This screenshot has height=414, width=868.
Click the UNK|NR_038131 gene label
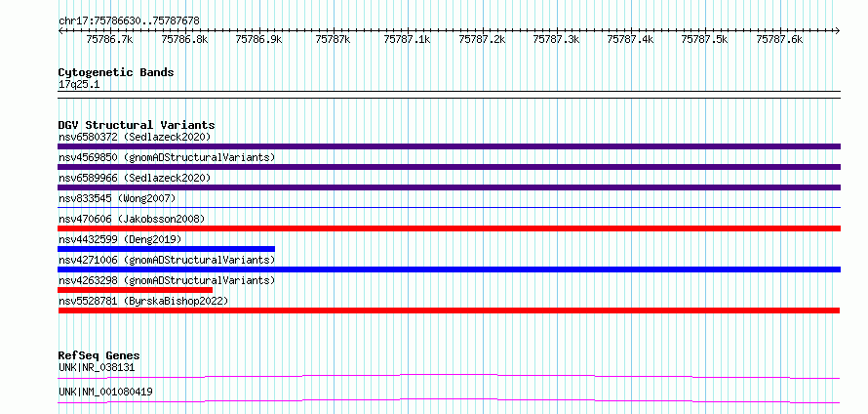[97, 367]
